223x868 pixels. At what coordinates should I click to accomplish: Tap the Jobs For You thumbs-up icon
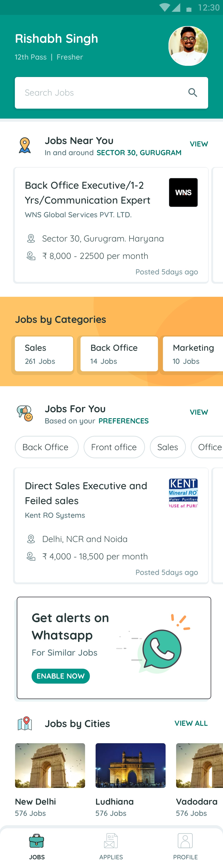(x=25, y=414)
